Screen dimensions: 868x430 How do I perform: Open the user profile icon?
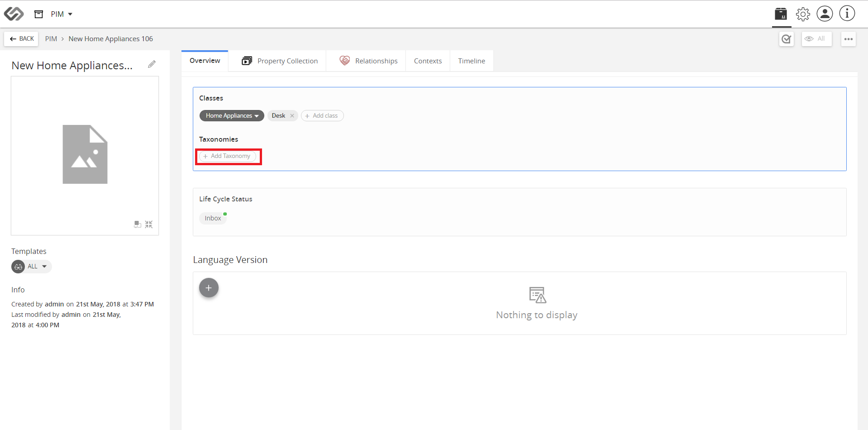(825, 14)
